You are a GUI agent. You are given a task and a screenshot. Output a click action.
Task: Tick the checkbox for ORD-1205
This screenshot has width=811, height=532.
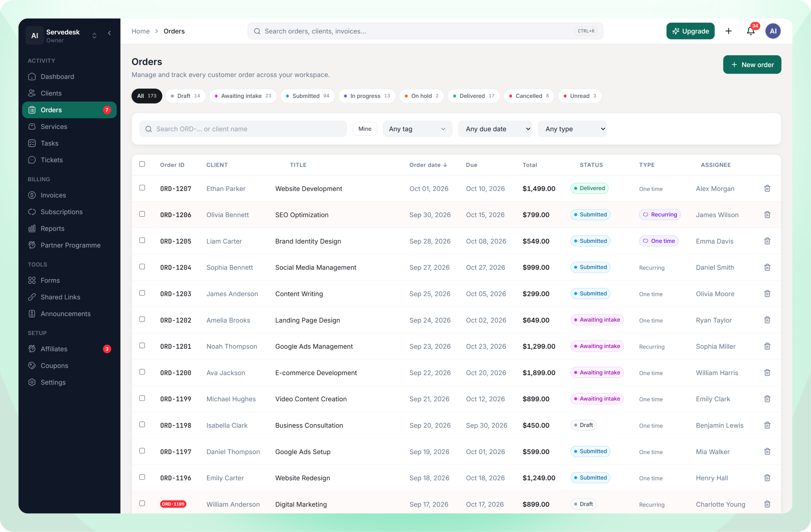(142, 241)
